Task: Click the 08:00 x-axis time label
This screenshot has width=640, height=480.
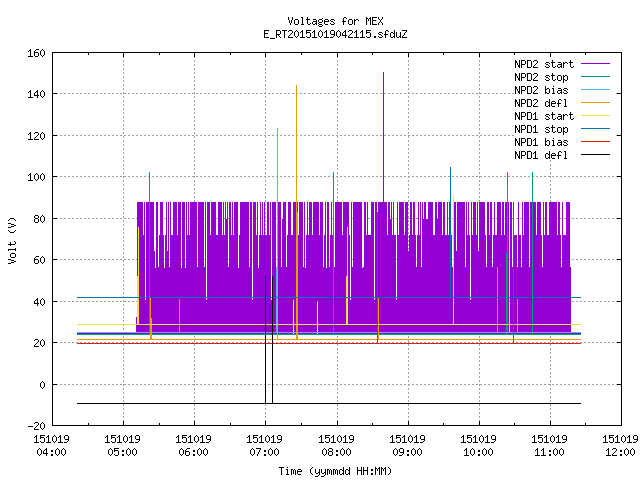Action: pos(336,452)
